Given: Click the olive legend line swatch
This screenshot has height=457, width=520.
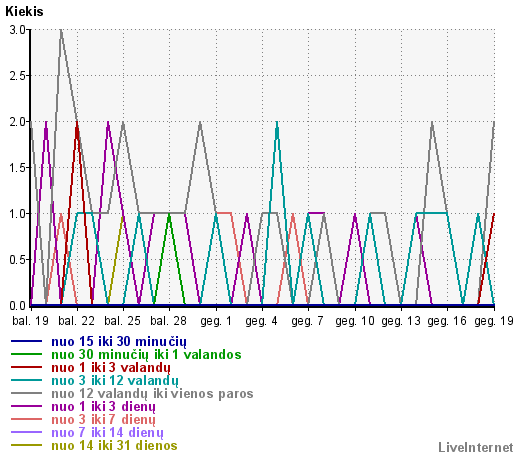Looking at the screenshot, I should [x=26, y=445].
